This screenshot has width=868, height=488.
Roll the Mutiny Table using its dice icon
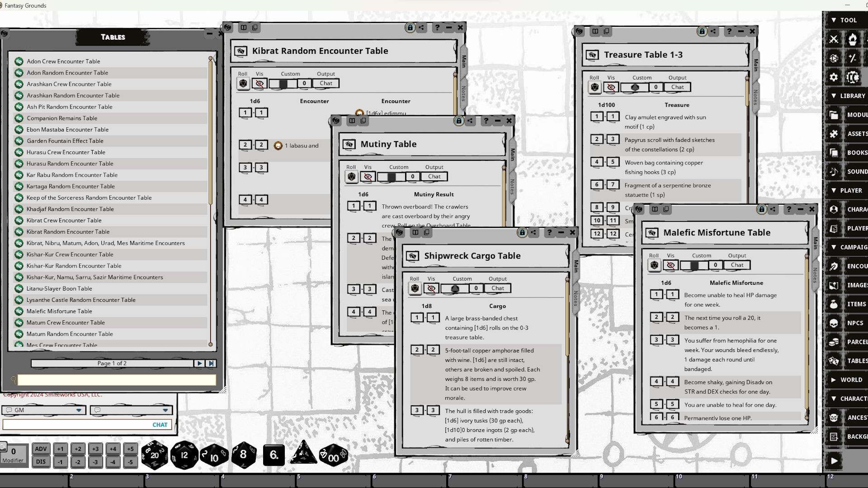pos(351,177)
